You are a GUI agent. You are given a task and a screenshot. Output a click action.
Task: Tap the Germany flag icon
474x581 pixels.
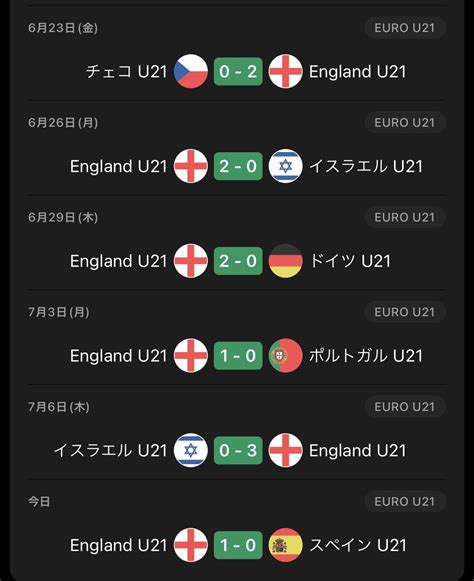click(x=285, y=261)
